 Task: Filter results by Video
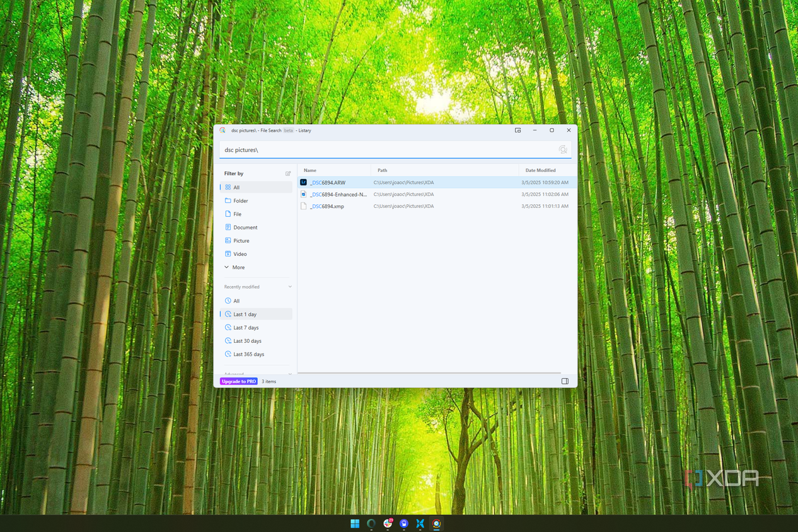[x=256, y=253]
